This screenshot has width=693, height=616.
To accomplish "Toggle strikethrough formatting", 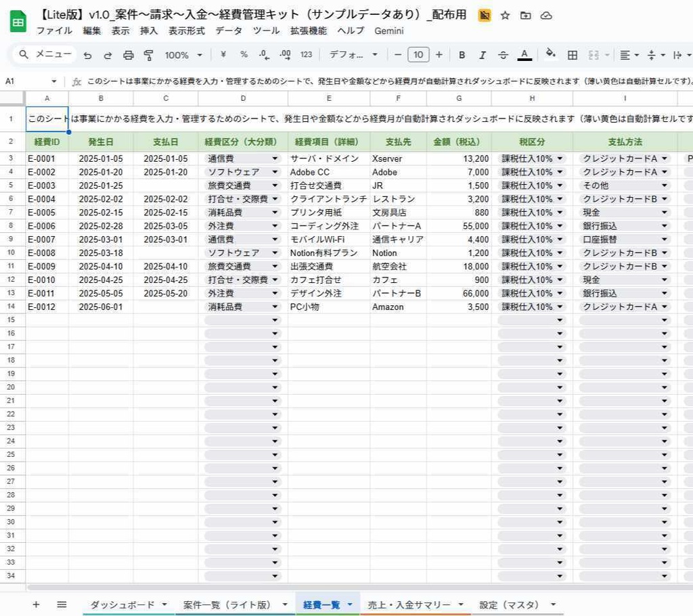I will coord(501,55).
